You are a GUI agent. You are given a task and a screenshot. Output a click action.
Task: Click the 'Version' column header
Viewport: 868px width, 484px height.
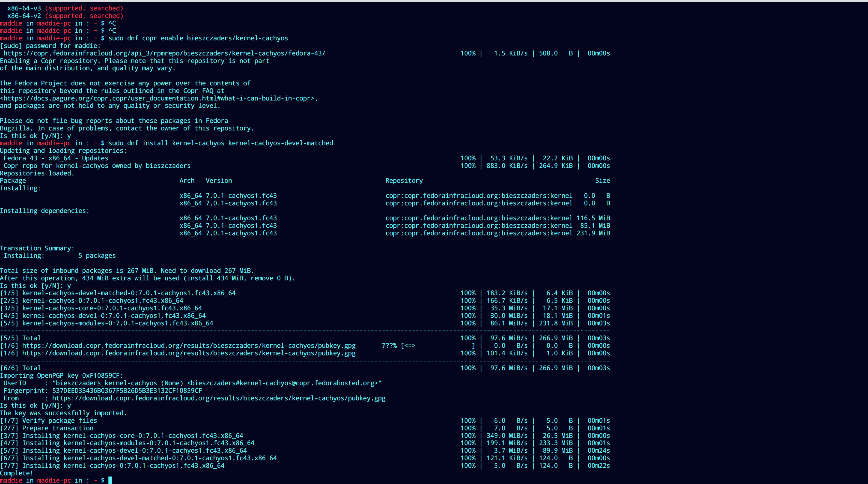(219, 181)
